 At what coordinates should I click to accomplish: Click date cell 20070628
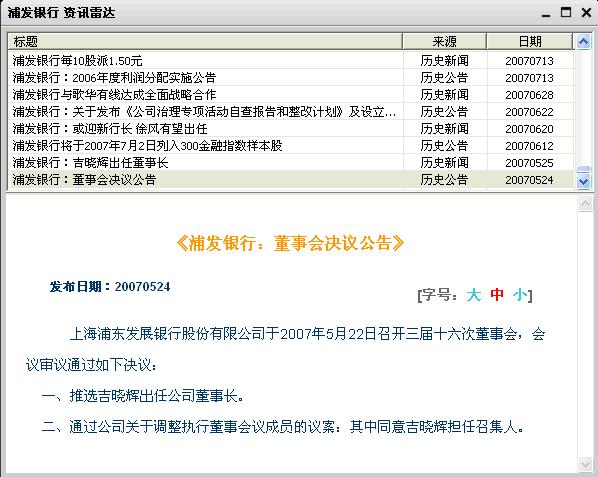(529, 95)
